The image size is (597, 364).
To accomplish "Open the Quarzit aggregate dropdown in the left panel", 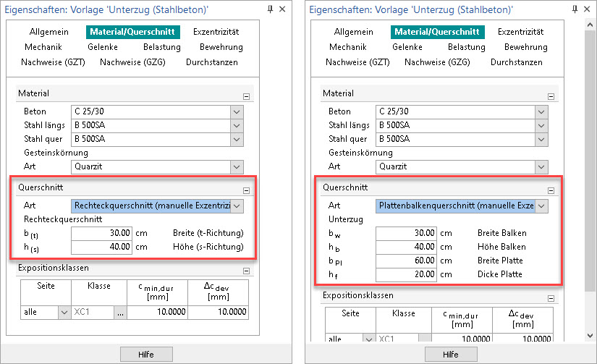I will pyautogui.click(x=237, y=167).
